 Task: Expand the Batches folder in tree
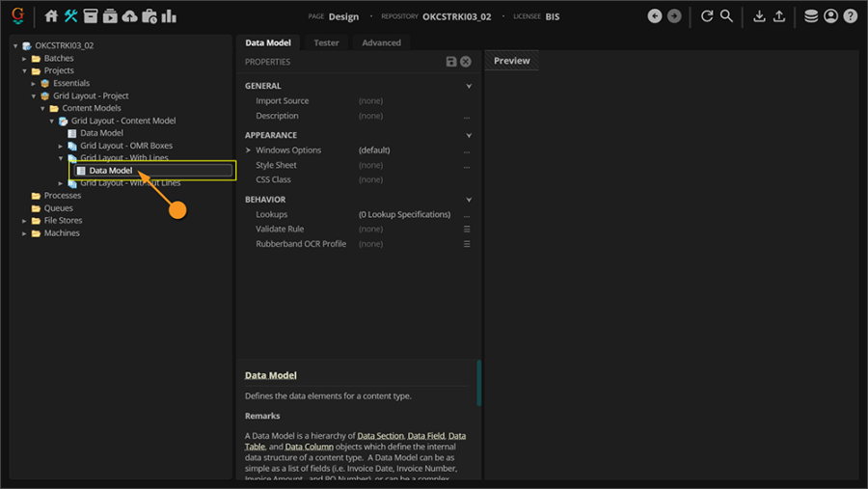[25, 58]
